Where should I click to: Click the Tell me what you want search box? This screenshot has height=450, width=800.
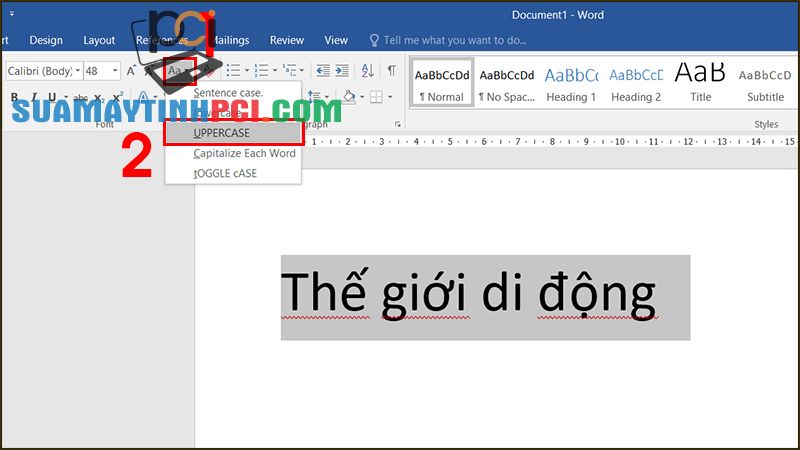coord(455,40)
